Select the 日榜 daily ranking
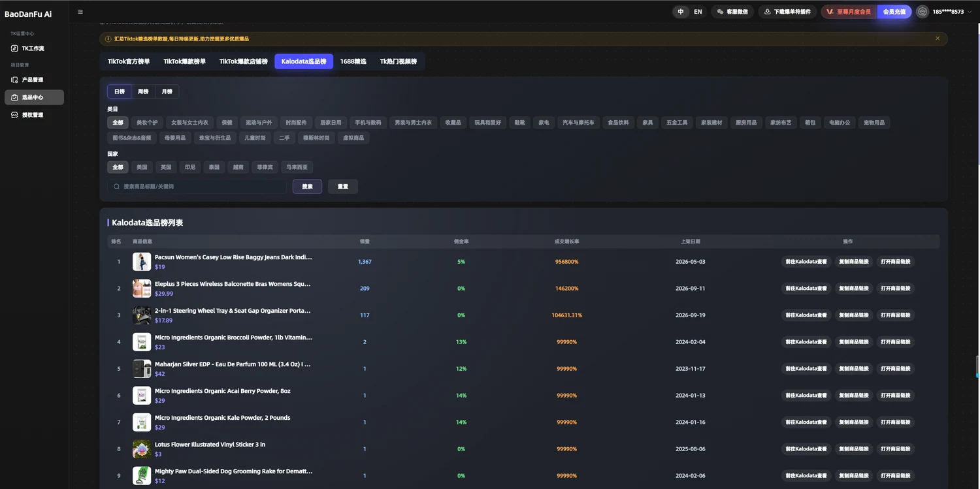The height and width of the screenshot is (489, 980). pos(120,91)
